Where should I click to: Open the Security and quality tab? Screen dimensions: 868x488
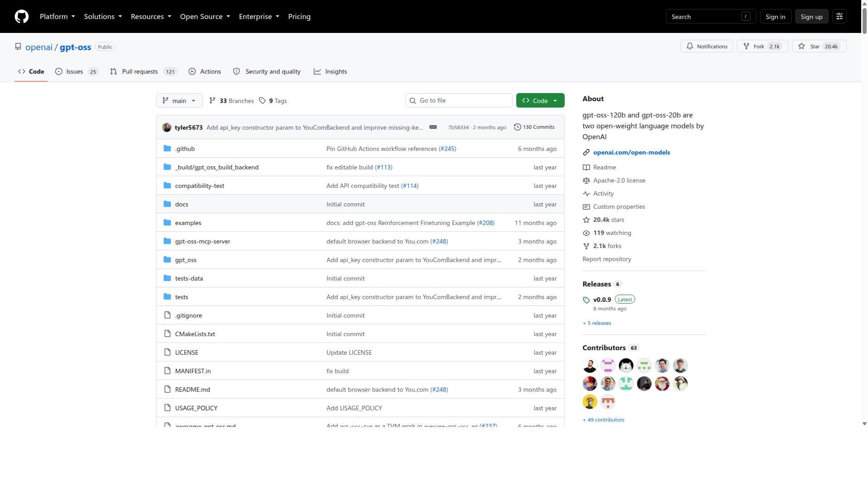[267, 71]
